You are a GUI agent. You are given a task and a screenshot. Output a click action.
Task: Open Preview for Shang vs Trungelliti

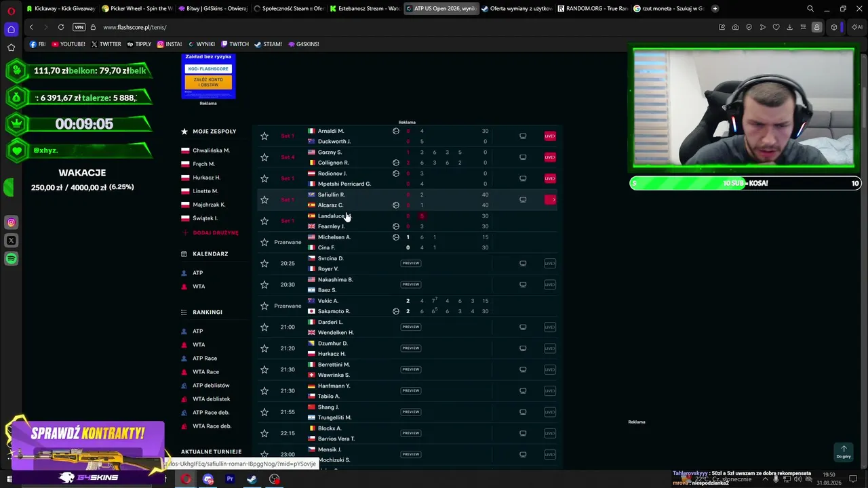point(410,412)
